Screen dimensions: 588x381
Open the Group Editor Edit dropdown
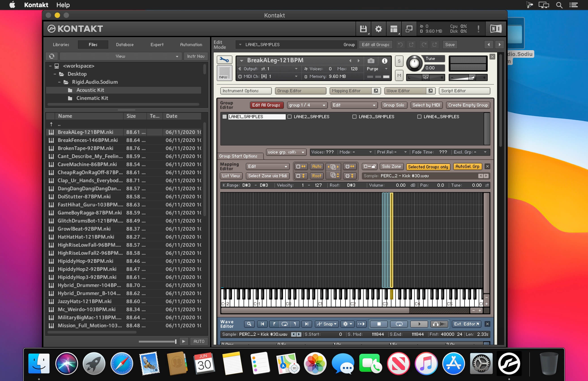tap(354, 105)
